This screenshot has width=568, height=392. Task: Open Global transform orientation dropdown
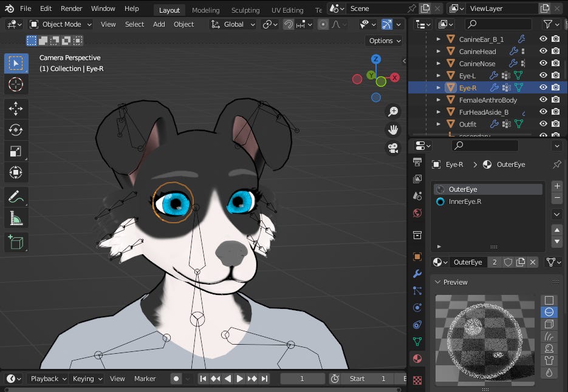233,24
